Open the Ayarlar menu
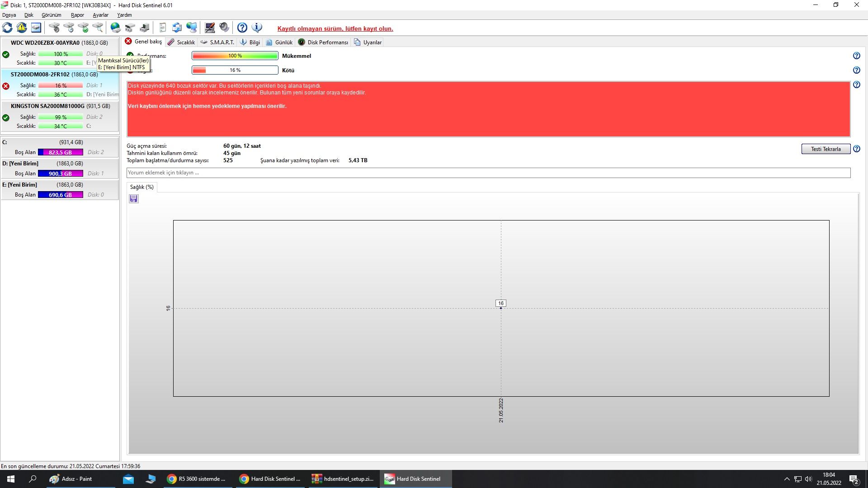This screenshot has width=868, height=488. [x=100, y=15]
